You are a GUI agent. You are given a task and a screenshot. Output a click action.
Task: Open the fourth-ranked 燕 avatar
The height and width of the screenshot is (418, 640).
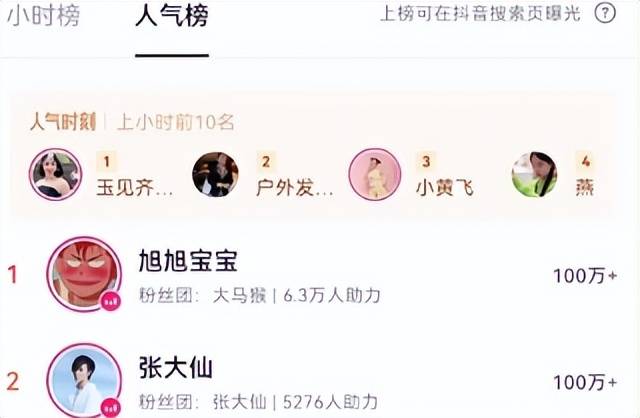click(x=535, y=174)
